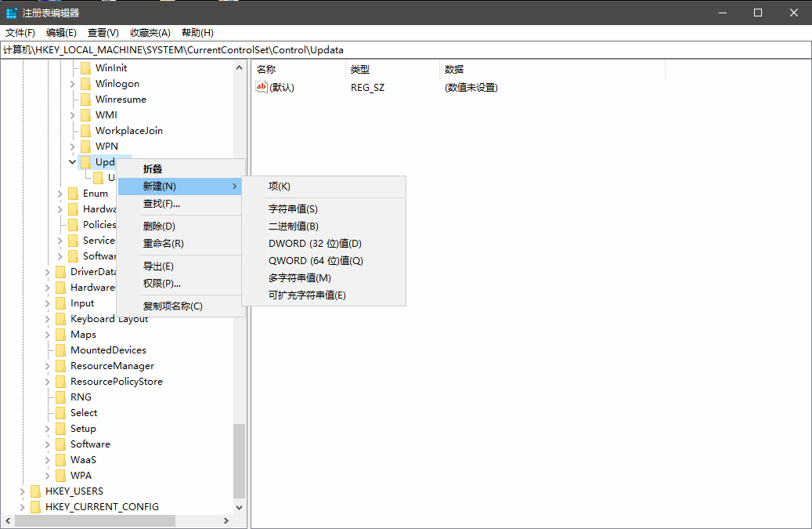
Task: Open the 查看(V) menu
Action: click(x=103, y=33)
